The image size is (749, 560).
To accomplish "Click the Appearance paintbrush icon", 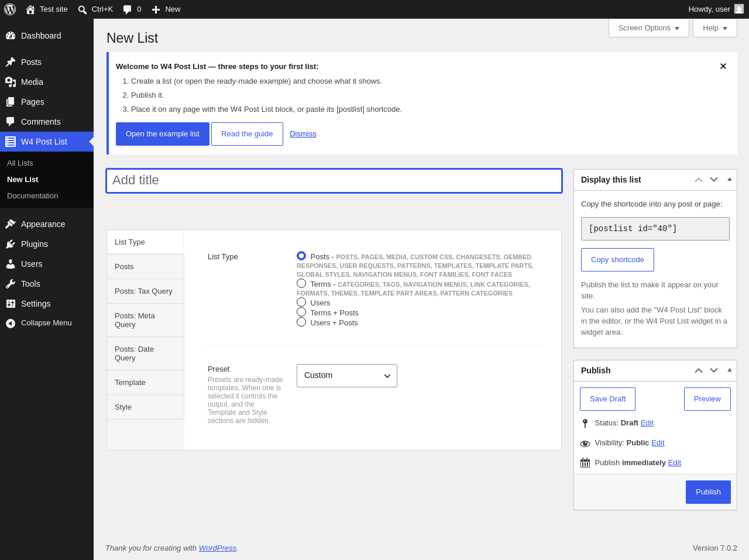I will click(11, 224).
